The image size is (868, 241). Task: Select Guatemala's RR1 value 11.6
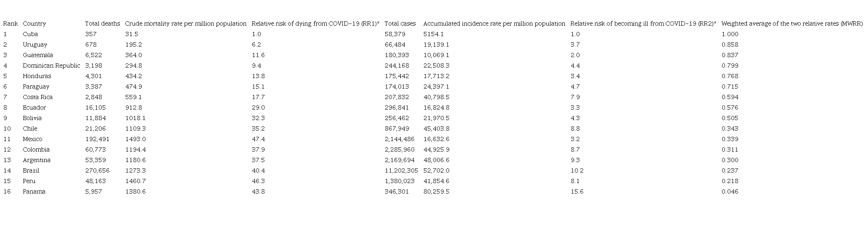pos(258,55)
